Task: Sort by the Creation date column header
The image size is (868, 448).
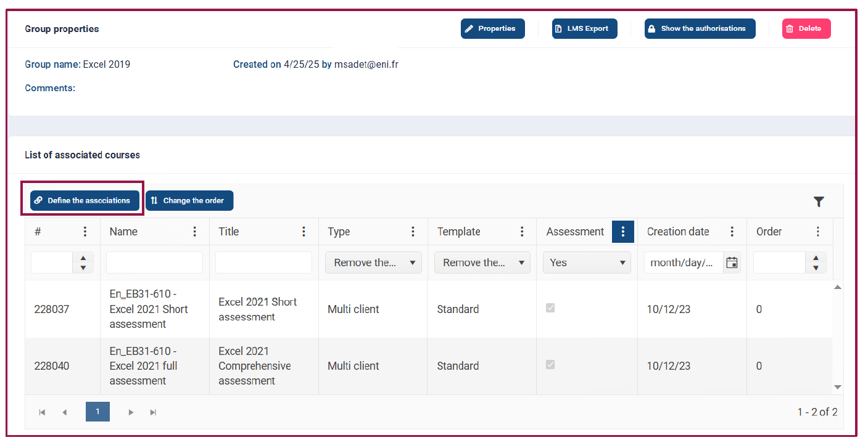Action: [678, 232]
